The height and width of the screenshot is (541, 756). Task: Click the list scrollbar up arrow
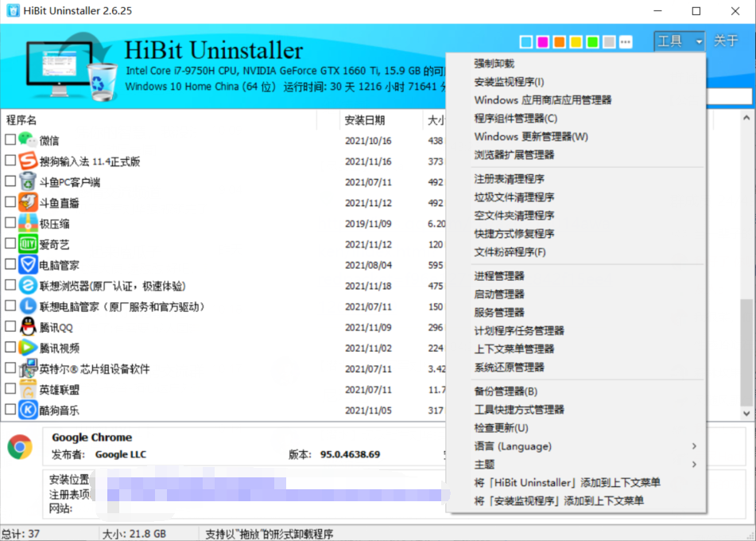(x=746, y=117)
